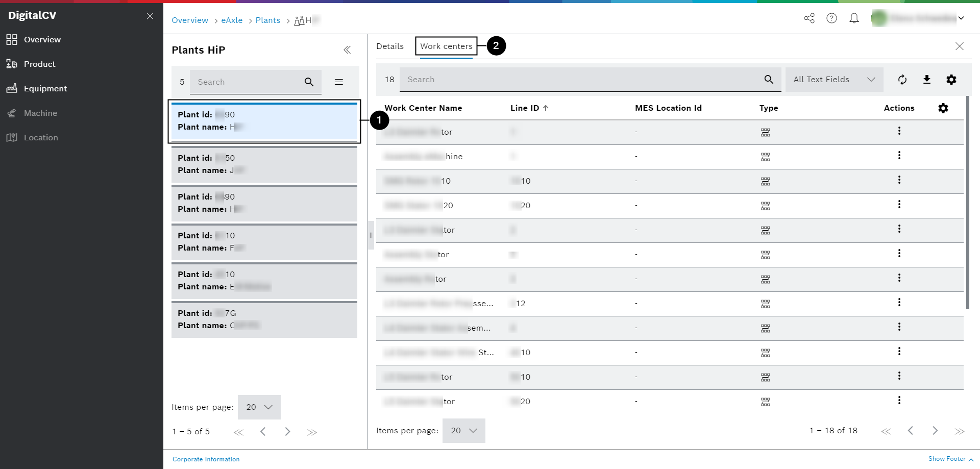This screenshot has width=980, height=469.
Task: Sort by the Line ID column header
Action: [525, 108]
